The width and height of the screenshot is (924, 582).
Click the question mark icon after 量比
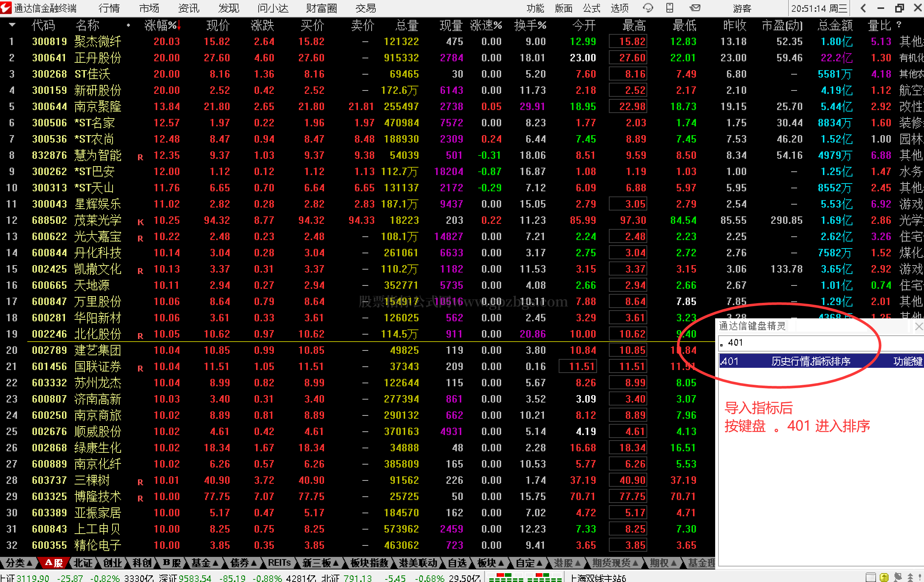[x=899, y=25]
